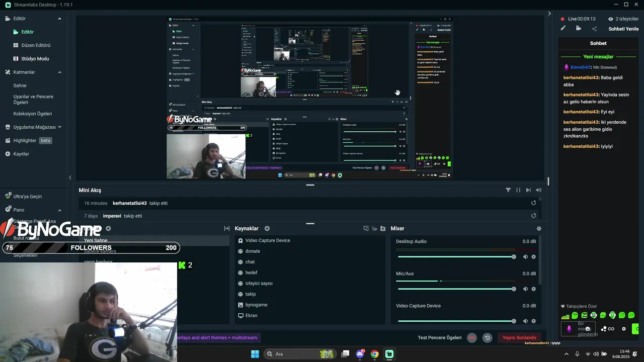Viewport: 644px width, 362px height.
Task: Click Yayını Sonlandır to end stream
Action: click(520, 338)
